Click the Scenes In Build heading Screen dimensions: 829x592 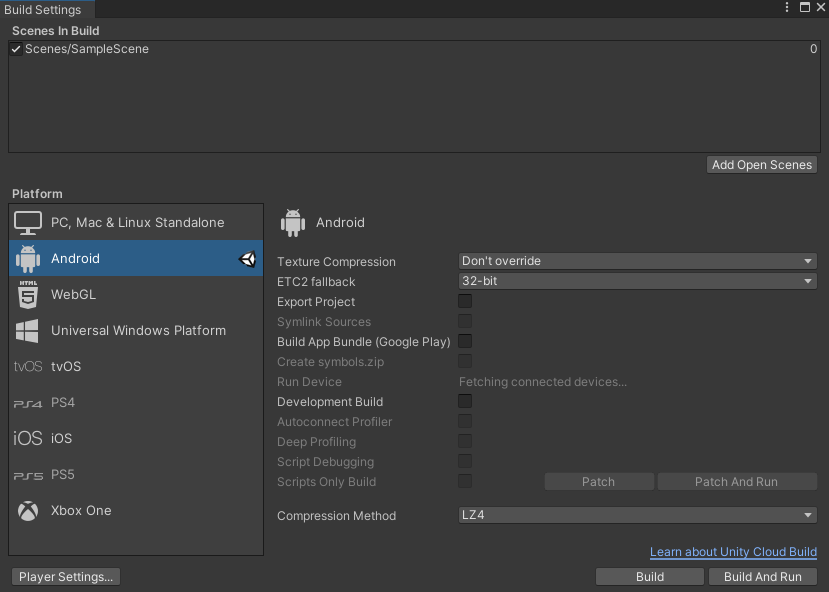point(56,31)
